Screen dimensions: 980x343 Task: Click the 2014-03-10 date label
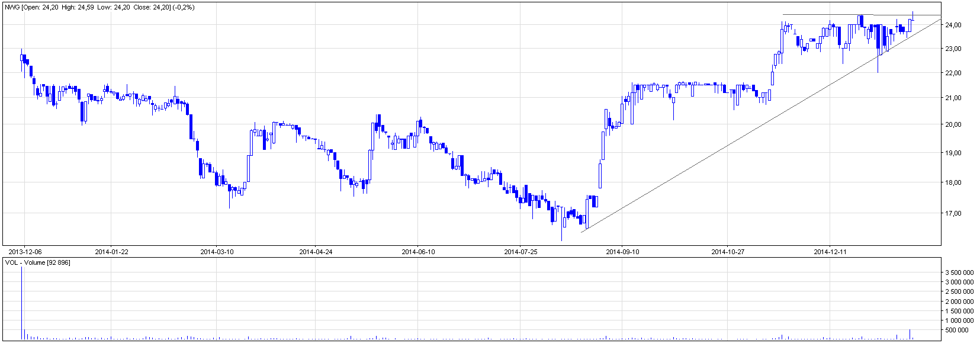coord(217,252)
